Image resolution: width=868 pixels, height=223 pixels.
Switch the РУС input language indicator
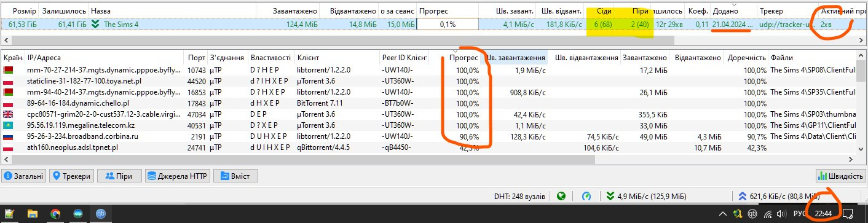[800, 214]
